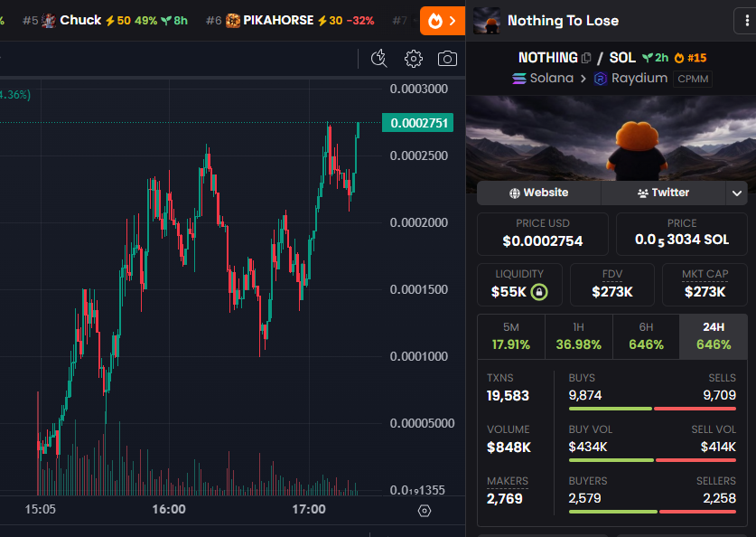Click the chart scale settings hexagon icon
Image resolution: width=756 pixels, height=537 pixels.
pos(425,511)
